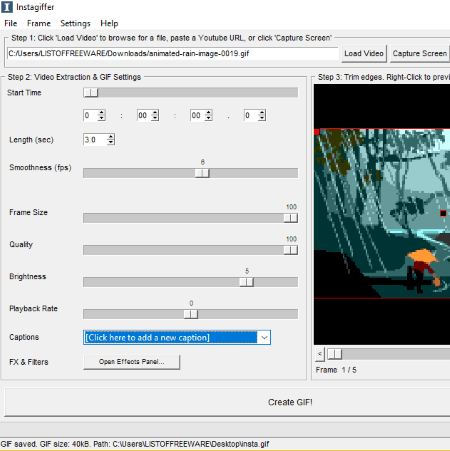This screenshot has width=450, height=451.
Task: Click the Quality slider handle
Action: tap(290, 250)
